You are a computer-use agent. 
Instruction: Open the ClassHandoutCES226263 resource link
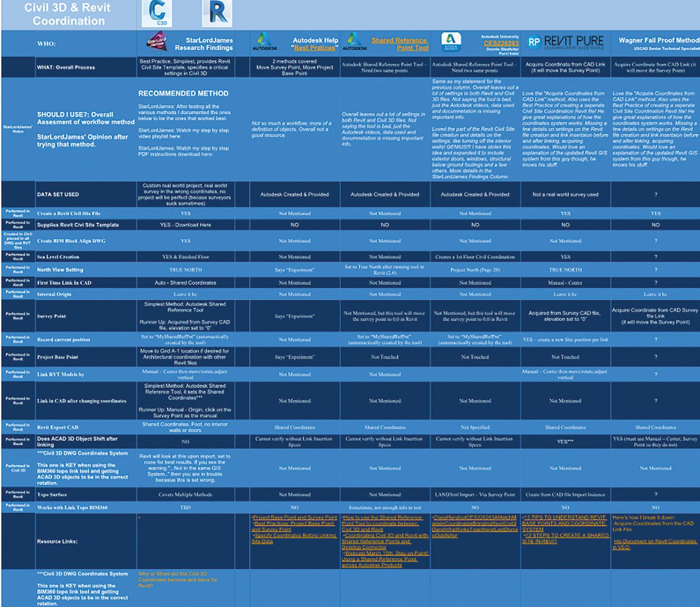[475, 526]
